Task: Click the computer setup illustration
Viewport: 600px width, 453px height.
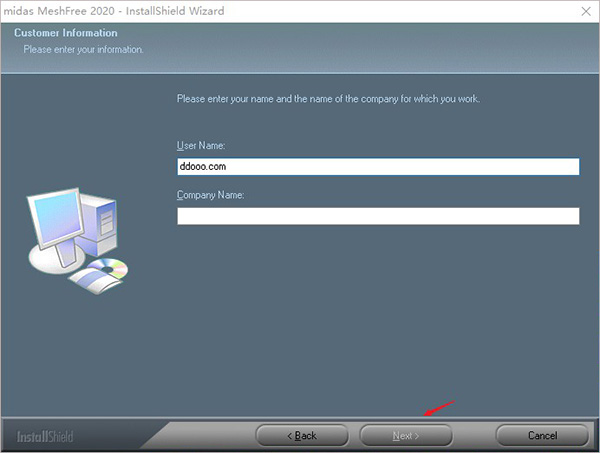Action: click(78, 241)
